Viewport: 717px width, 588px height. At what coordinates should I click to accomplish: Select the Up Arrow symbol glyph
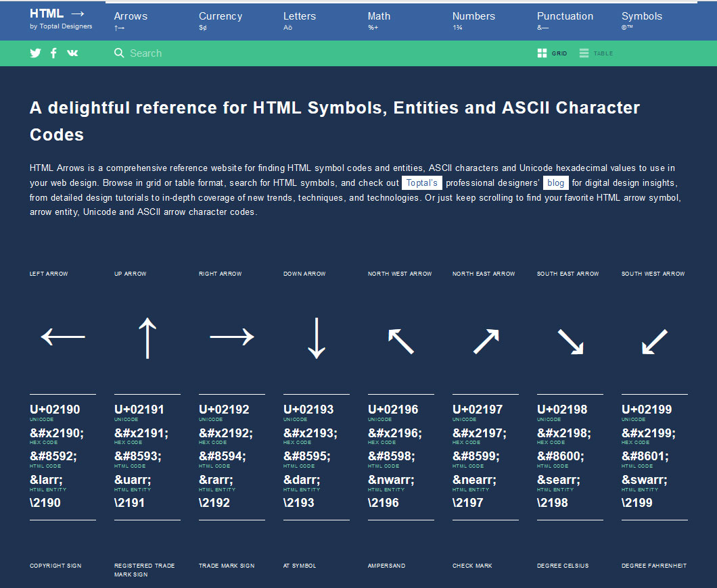(x=147, y=337)
